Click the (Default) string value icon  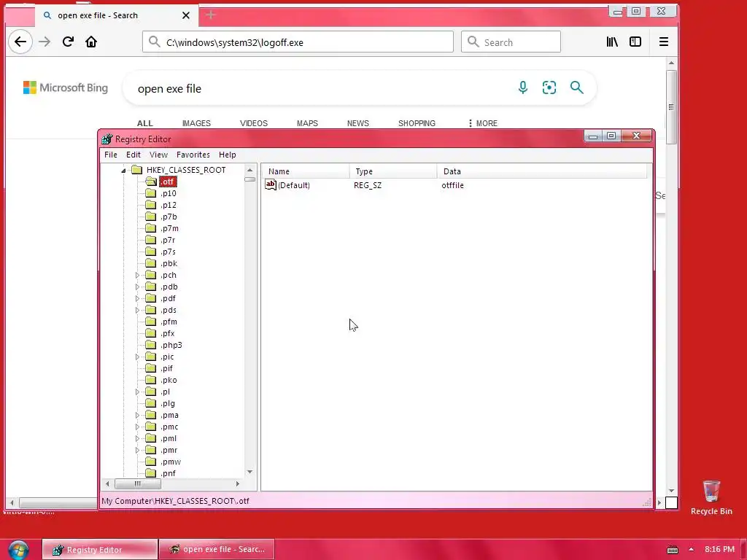(x=271, y=184)
